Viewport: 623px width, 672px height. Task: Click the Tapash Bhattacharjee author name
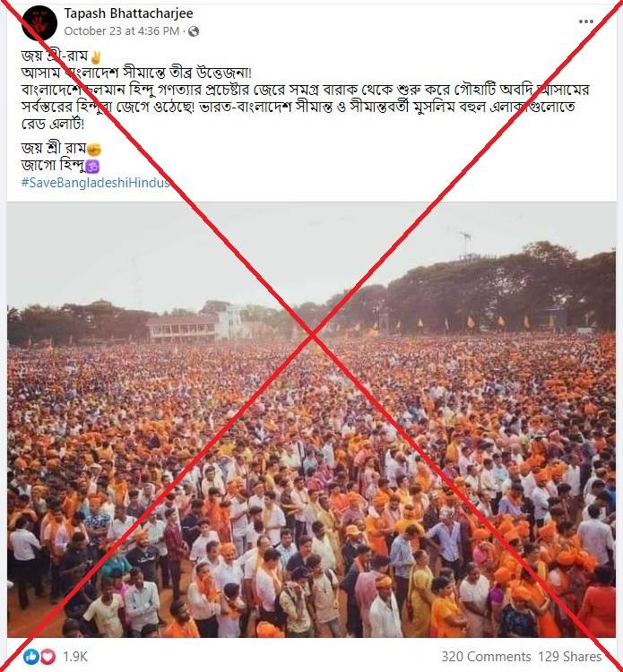(128, 13)
